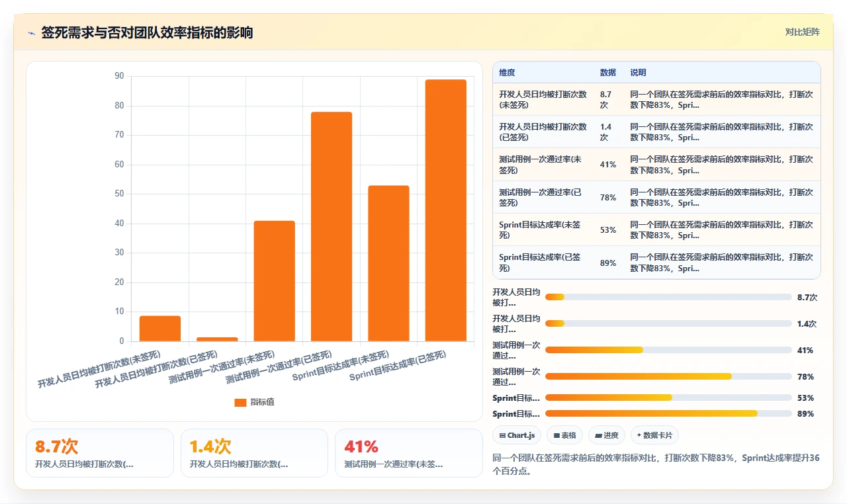
Task: Click the progress bar showing 89%
Action: [668, 413]
